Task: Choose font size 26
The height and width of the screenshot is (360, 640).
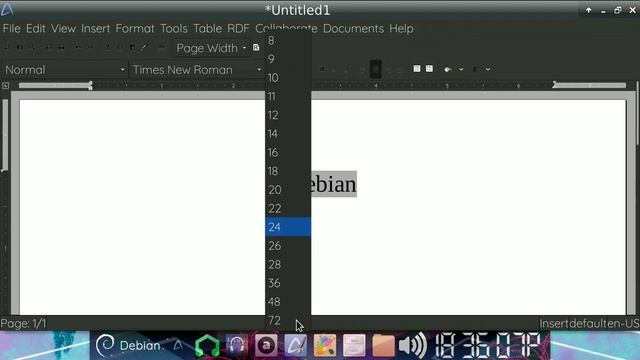Action: click(288, 246)
